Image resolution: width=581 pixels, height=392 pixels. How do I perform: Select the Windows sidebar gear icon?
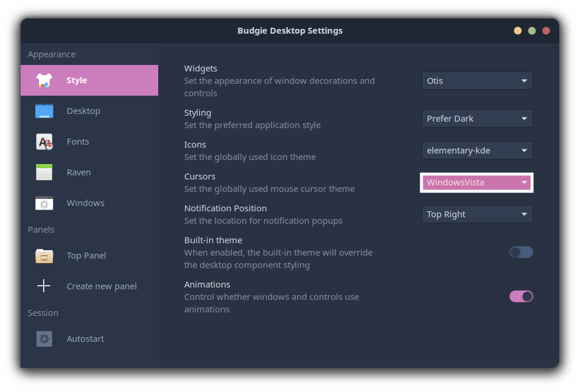[44, 202]
